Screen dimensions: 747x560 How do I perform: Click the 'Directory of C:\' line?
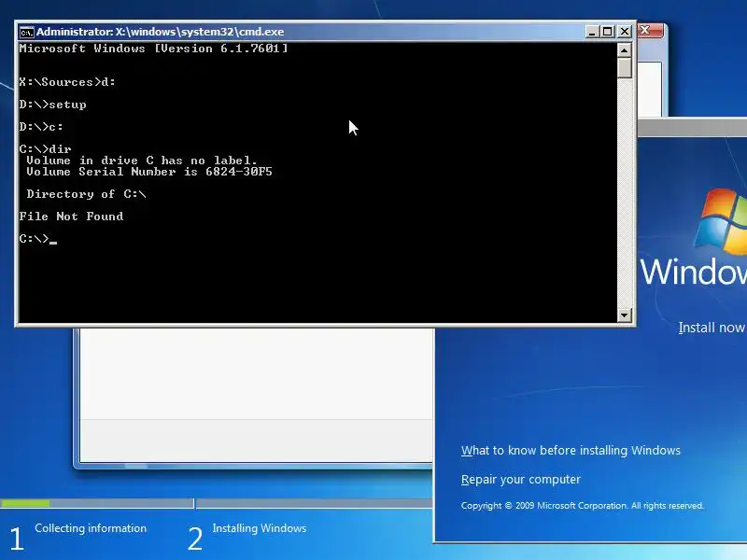(x=86, y=194)
